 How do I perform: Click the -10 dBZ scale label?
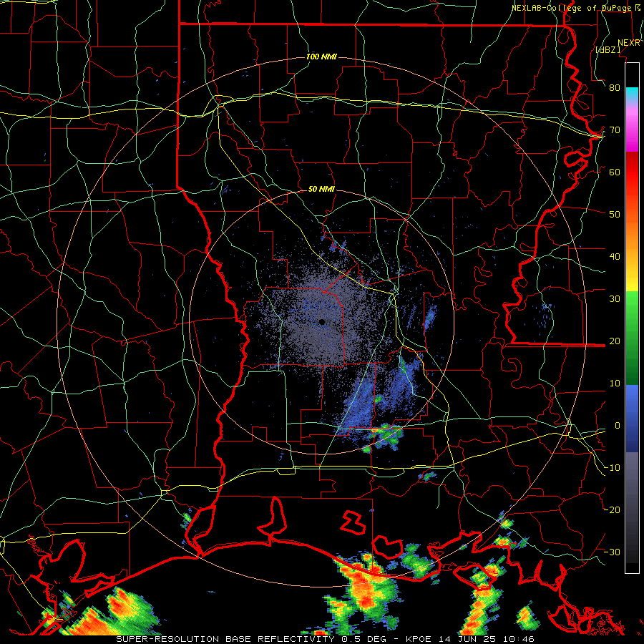pos(613,468)
